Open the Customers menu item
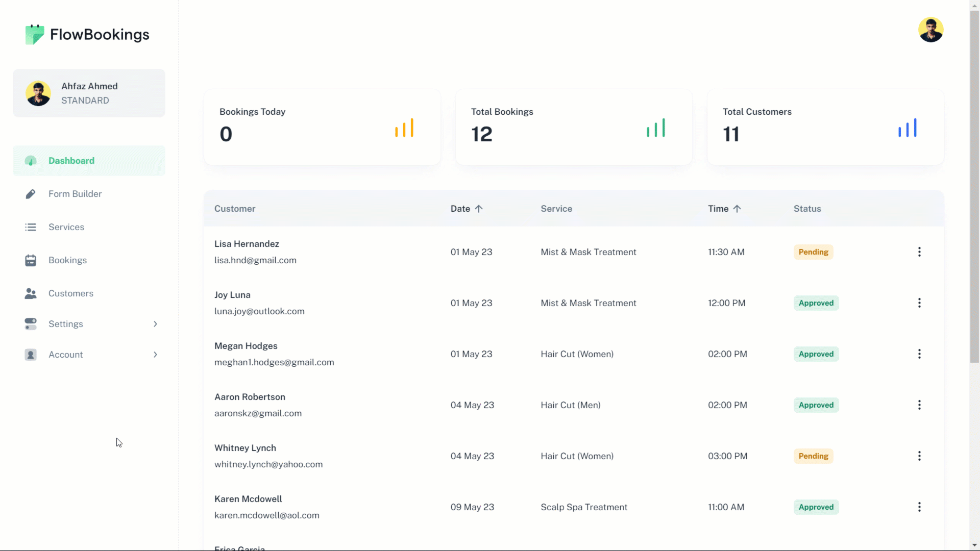Viewport: 980px width, 551px height. (71, 293)
